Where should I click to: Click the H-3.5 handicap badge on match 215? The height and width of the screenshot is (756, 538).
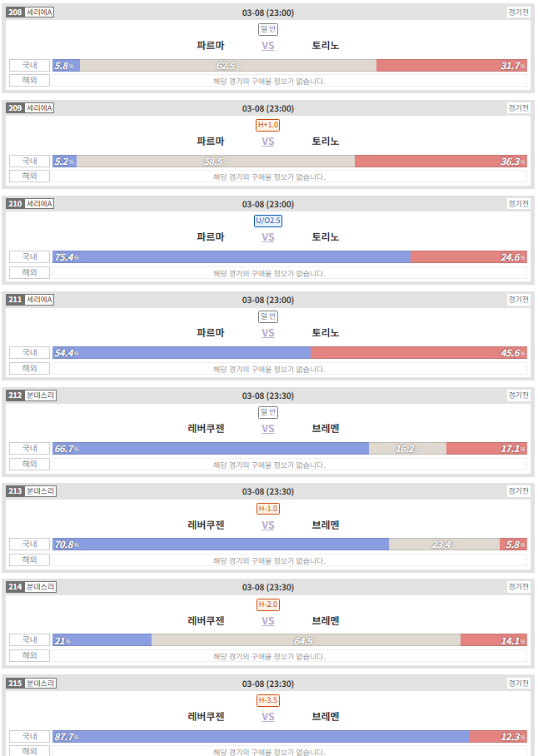[268, 700]
